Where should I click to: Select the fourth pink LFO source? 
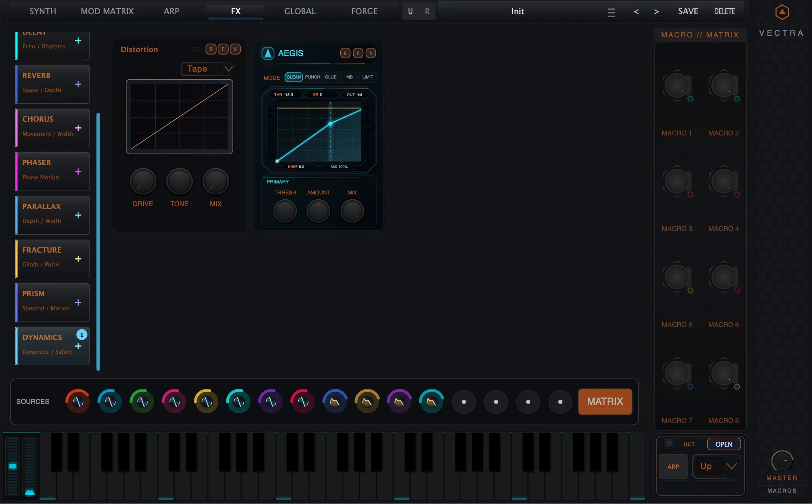174,401
